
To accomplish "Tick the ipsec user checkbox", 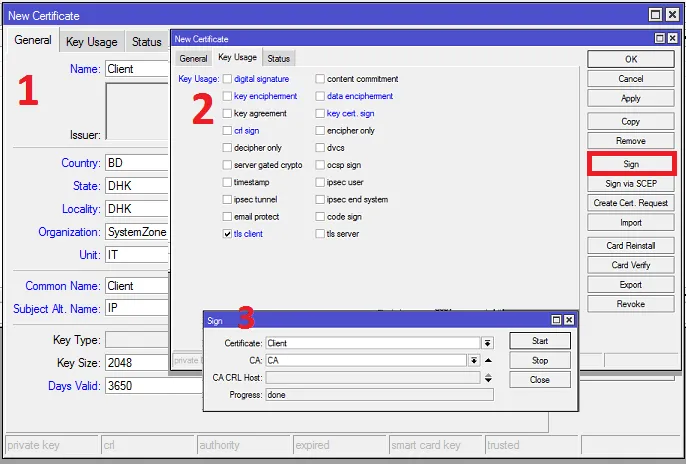I will click(x=320, y=182).
